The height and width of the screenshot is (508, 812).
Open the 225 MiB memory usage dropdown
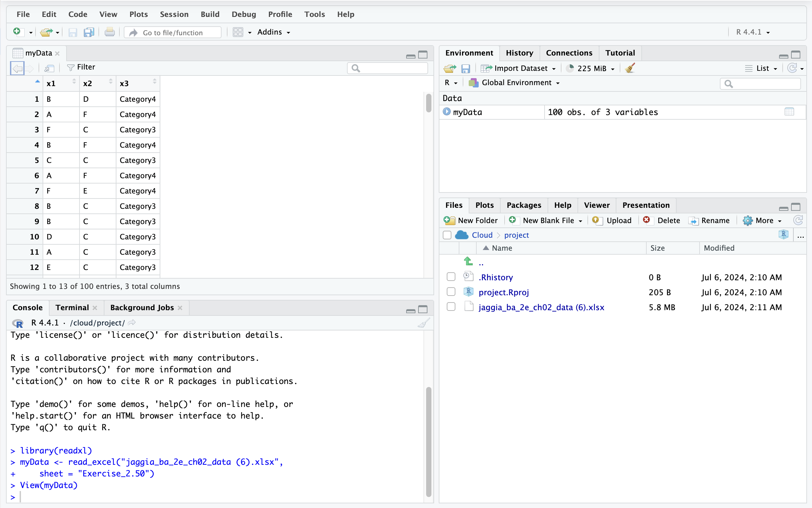590,68
